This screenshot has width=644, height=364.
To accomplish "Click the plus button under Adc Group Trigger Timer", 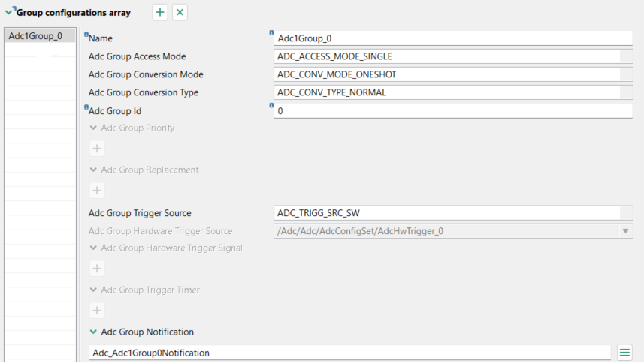I will tap(97, 311).
